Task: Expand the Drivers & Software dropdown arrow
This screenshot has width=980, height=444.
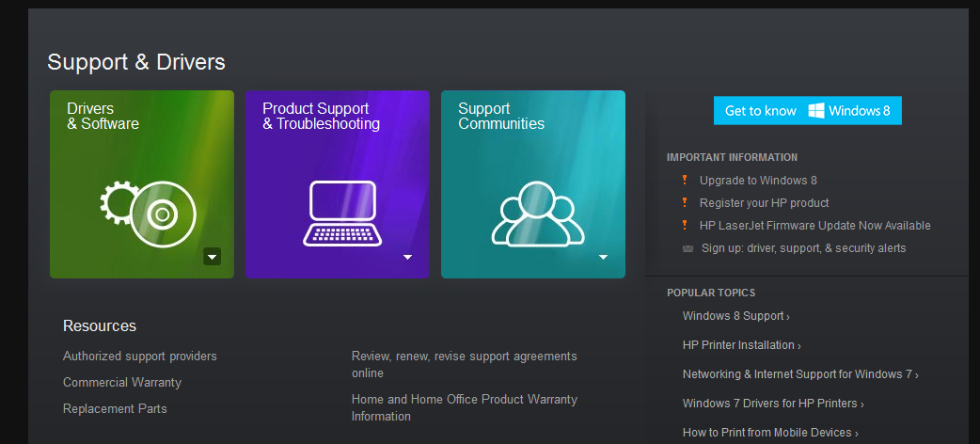Action: 212,257
